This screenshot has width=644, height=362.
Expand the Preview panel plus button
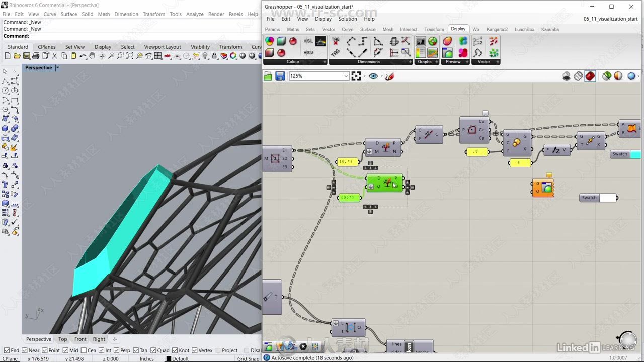[x=467, y=62]
